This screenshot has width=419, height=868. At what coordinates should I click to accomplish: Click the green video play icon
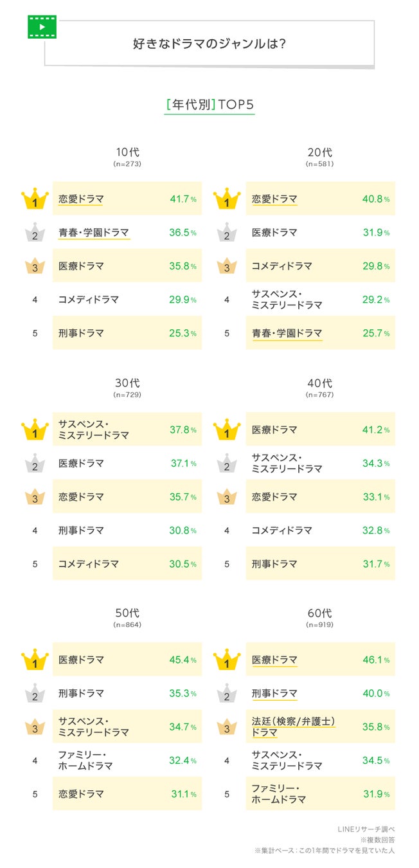[42, 27]
